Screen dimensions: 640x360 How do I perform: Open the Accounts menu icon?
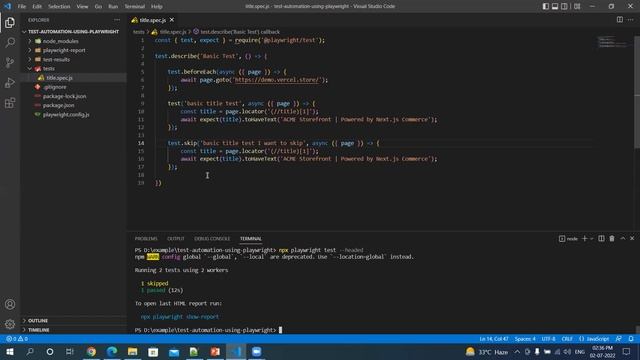(10, 304)
